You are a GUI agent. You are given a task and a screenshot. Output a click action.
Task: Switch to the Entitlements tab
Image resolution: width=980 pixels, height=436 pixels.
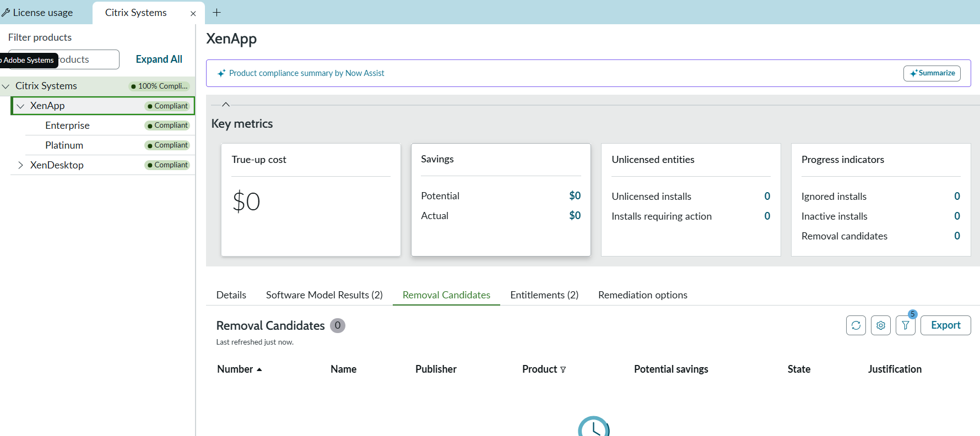tap(544, 295)
